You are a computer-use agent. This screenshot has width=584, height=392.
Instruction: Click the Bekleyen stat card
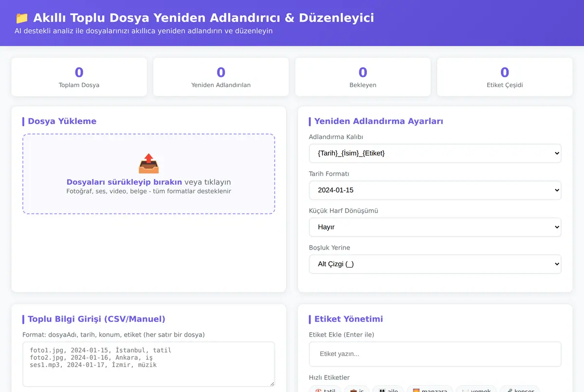coord(363,77)
